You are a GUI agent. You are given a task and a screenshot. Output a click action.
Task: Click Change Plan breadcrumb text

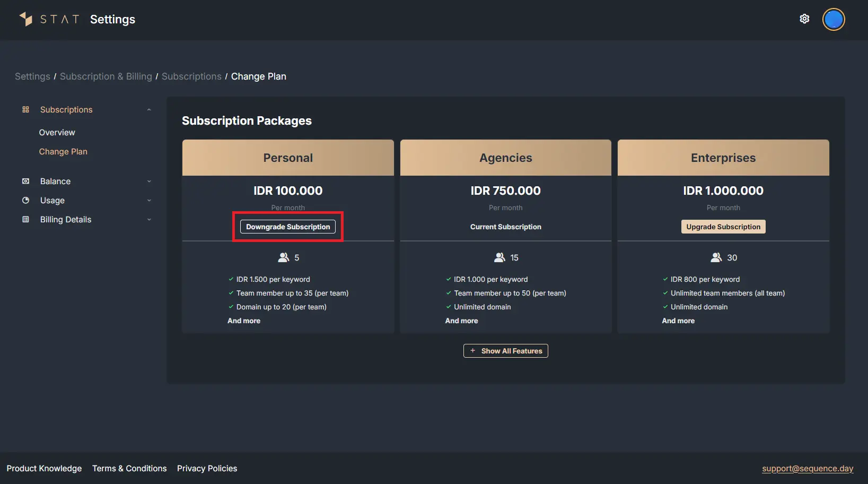click(x=259, y=76)
